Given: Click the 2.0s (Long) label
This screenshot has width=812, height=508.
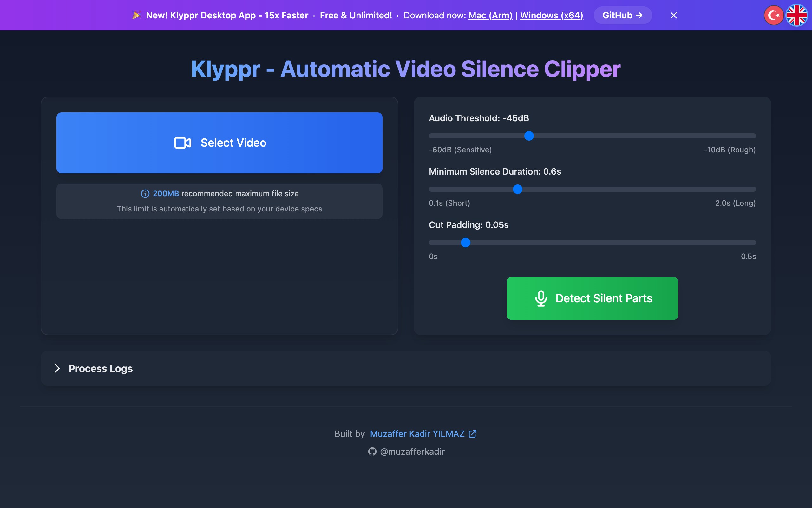Looking at the screenshot, I should pos(735,203).
